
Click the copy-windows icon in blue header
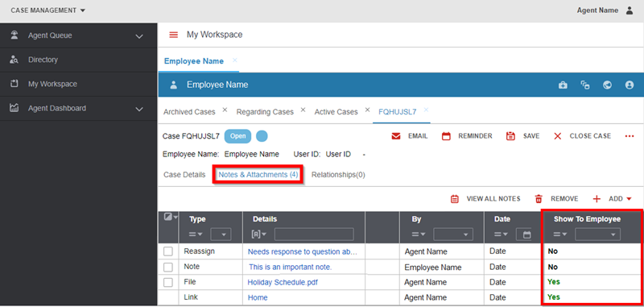tap(585, 85)
